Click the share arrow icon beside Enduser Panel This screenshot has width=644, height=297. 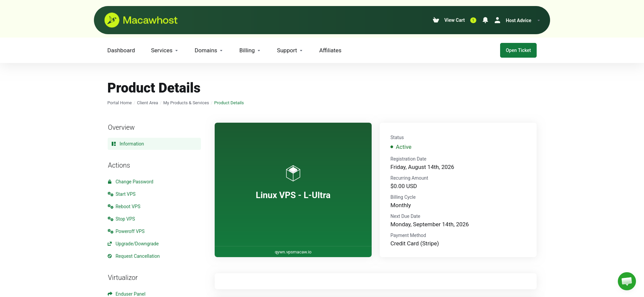[110, 294]
